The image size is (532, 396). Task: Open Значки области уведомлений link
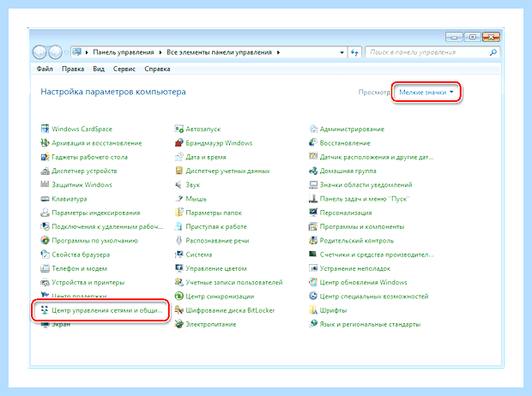pos(366,184)
